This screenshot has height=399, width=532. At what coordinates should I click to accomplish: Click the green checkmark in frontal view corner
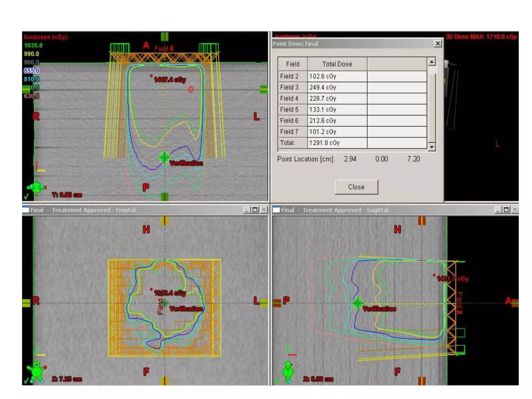26,381
